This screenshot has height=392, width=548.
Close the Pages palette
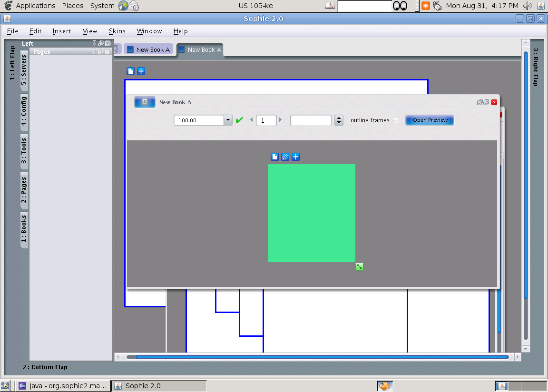coord(108,51)
